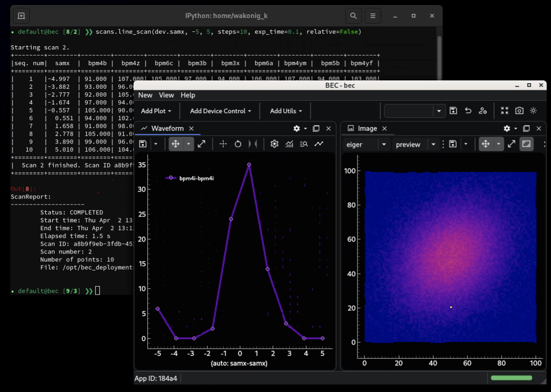This screenshot has height=392, width=551.
Task: Click the 'Status: COMPLETED' line in terminal
Action: (x=72, y=212)
